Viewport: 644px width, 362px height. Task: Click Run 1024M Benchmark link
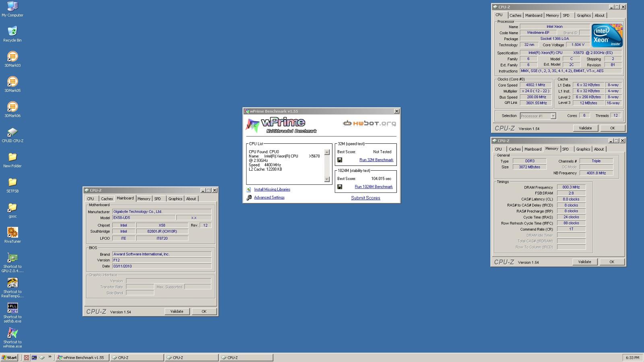pyautogui.click(x=374, y=187)
